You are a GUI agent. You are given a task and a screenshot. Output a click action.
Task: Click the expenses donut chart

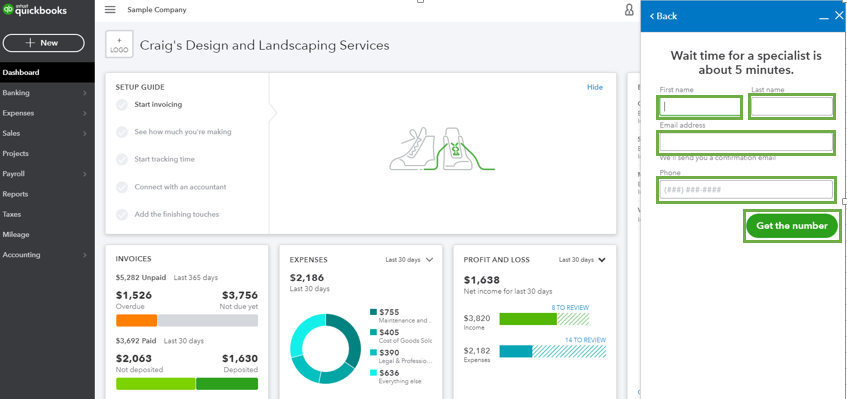click(x=325, y=348)
